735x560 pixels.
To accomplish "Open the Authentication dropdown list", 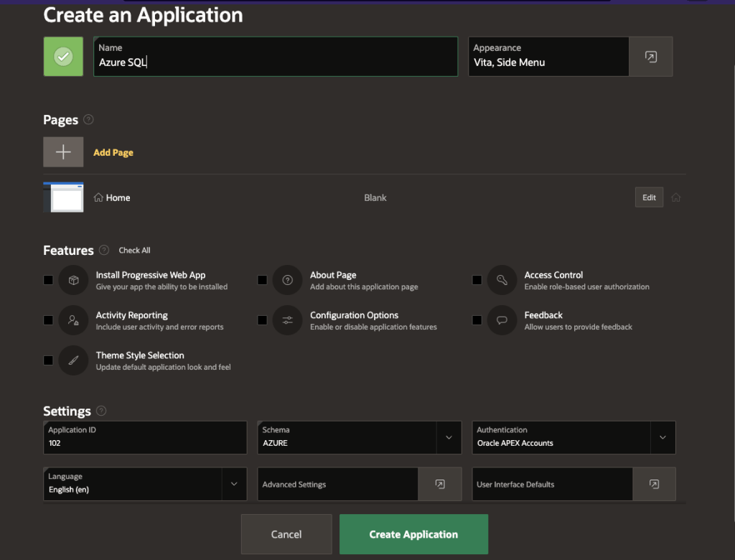I will [x=663, y=437].
